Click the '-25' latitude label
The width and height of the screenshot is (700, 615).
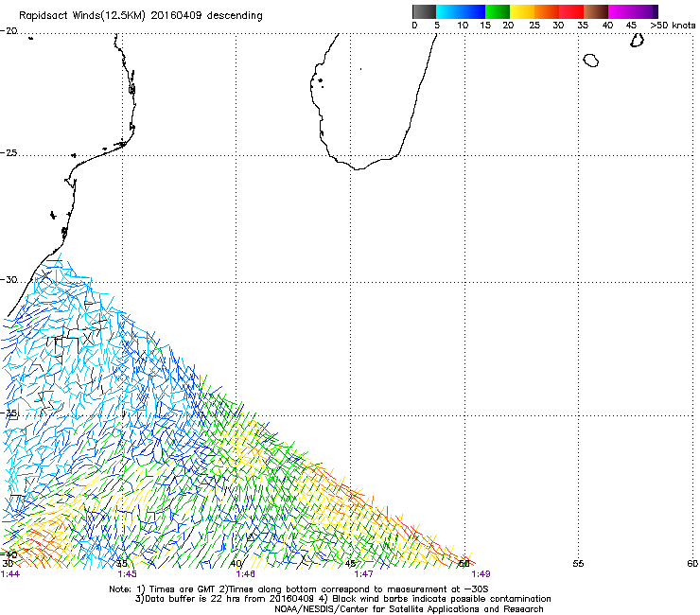[x=9, y=152]
